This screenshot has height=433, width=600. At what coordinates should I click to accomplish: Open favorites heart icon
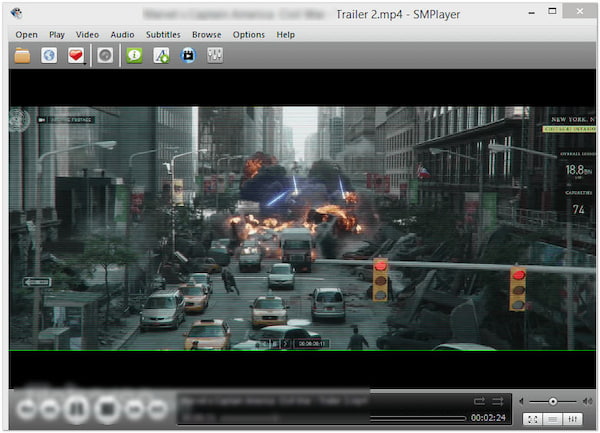[76, 55]
